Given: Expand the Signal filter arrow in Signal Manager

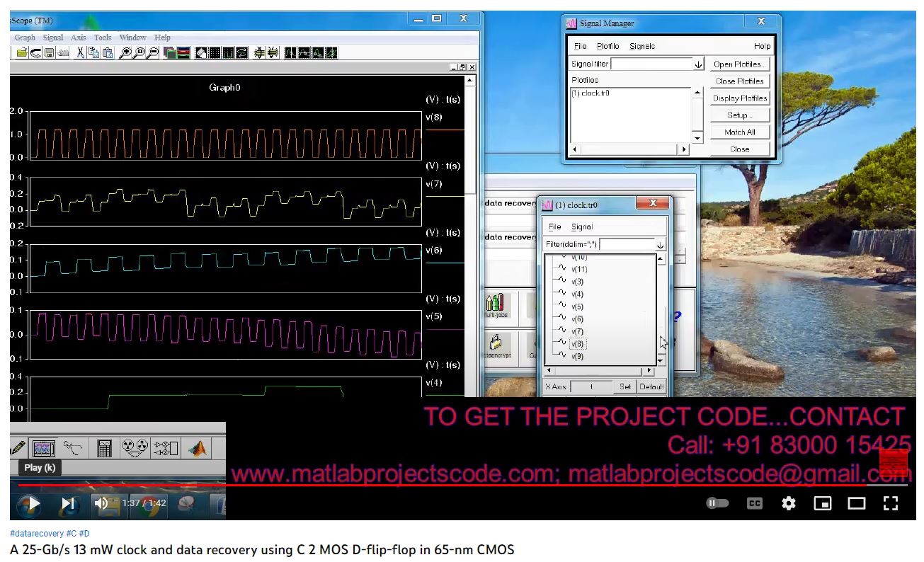Looking at the screenshot, I should pos(698,64).
